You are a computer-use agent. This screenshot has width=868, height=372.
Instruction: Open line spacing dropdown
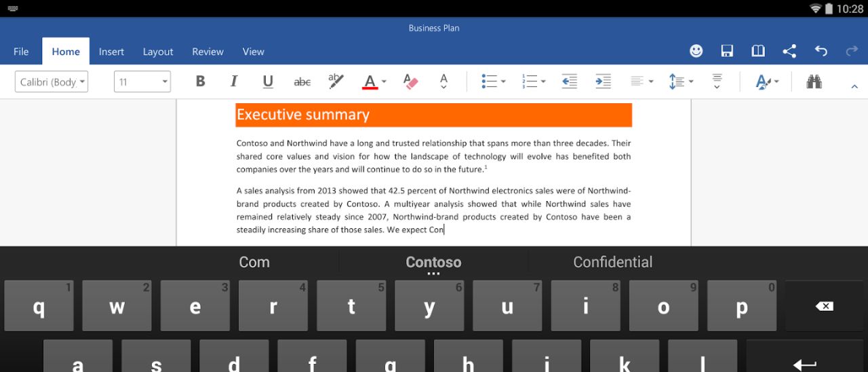682,81
